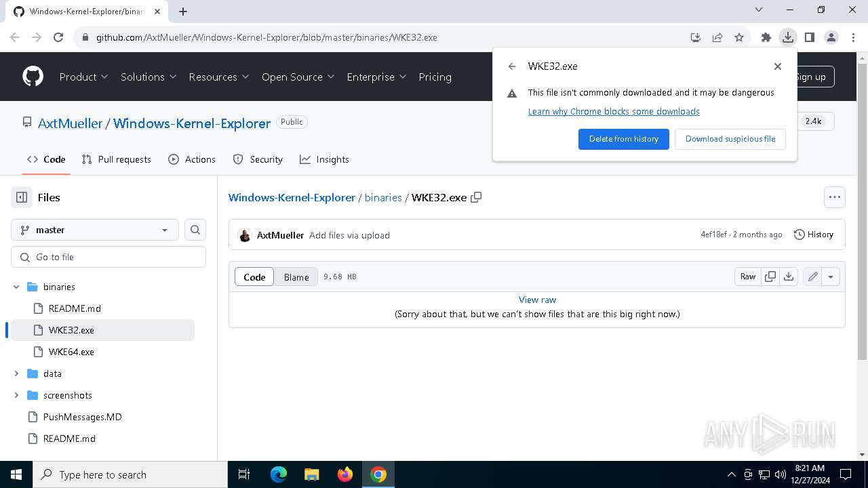The height and width of the screenshot is (488, 868).
Task: Collapse the binaries folder
Action: (x=16, y=287)
